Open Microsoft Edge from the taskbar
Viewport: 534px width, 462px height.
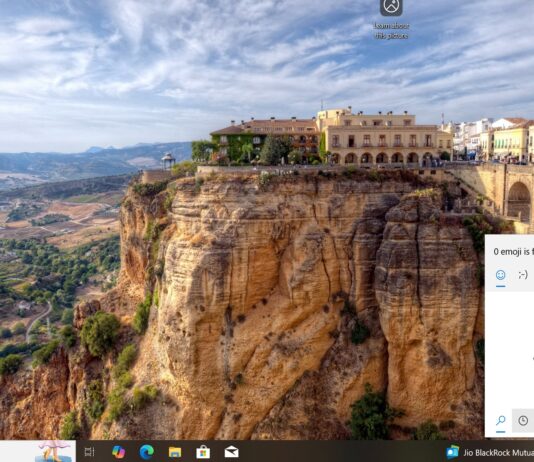[146, 452]
